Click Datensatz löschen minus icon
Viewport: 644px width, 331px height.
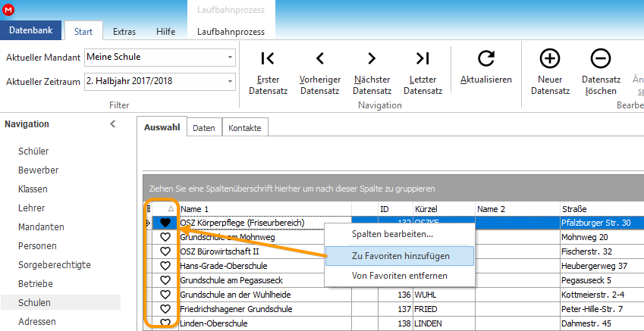click(x=601, y=58)
